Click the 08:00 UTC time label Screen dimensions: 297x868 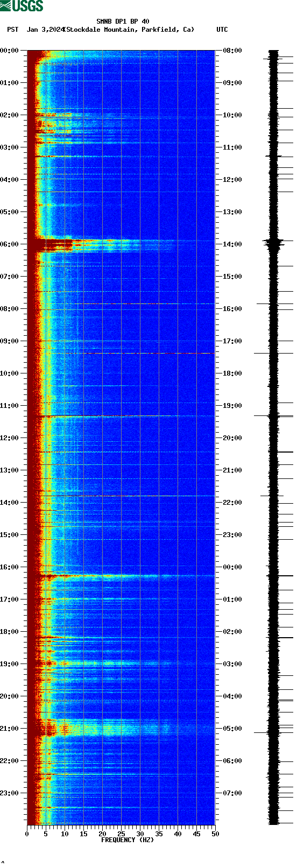click(x=232, y=51)
